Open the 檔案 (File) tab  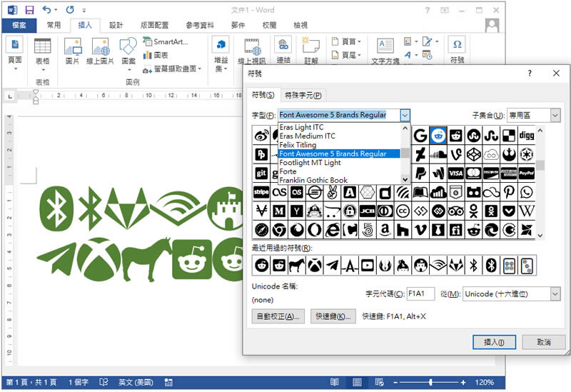(x=19, y=25)
